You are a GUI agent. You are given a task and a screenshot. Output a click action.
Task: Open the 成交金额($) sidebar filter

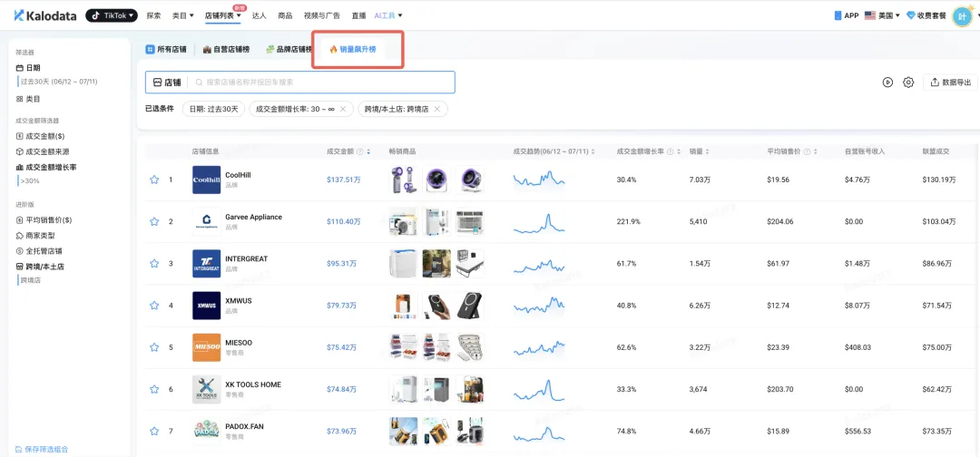click(40, 135)
